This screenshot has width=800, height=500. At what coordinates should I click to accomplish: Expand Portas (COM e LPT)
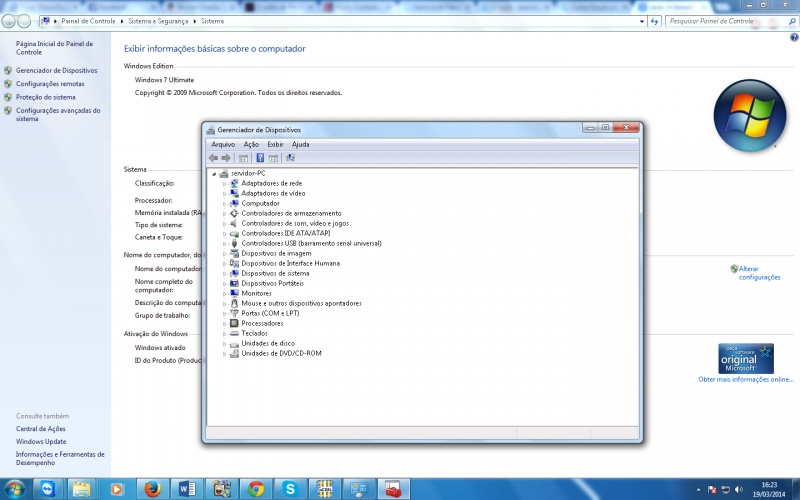[x=224, y=314]
